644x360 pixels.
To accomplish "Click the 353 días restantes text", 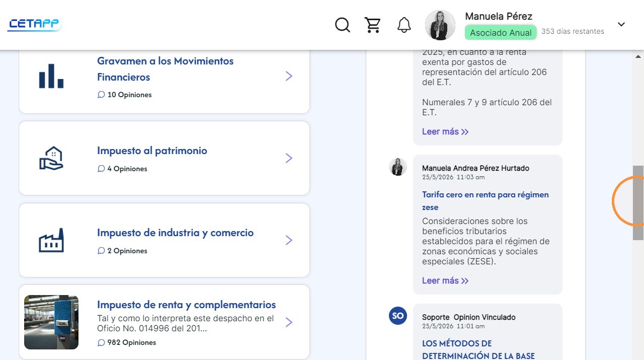I will (573, 31).
